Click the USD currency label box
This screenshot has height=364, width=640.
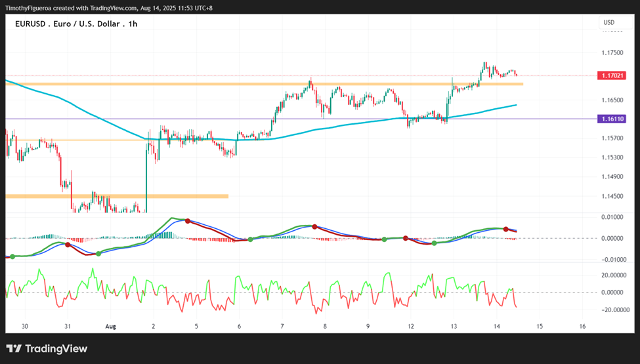(616, 22)
